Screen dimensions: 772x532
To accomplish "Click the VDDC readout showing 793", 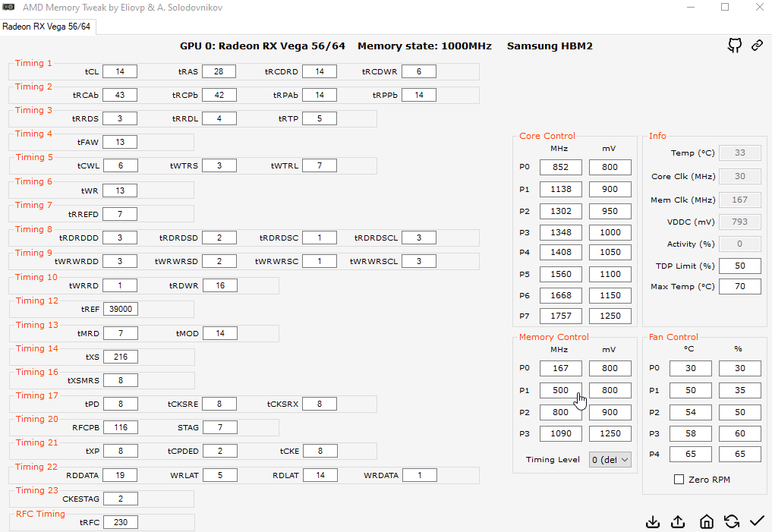I will pyautogui.click(x=740, y=222).
